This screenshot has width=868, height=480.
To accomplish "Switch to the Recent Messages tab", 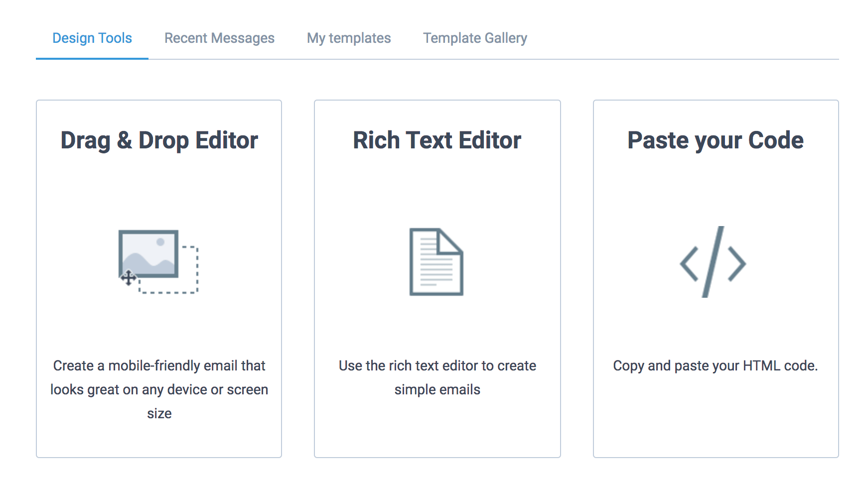I will (x=219, y=38).
